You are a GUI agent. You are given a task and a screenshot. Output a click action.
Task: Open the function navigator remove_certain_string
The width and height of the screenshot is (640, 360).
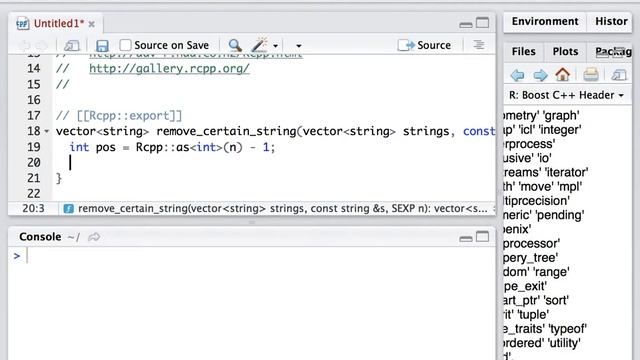(x=282, y=209)
